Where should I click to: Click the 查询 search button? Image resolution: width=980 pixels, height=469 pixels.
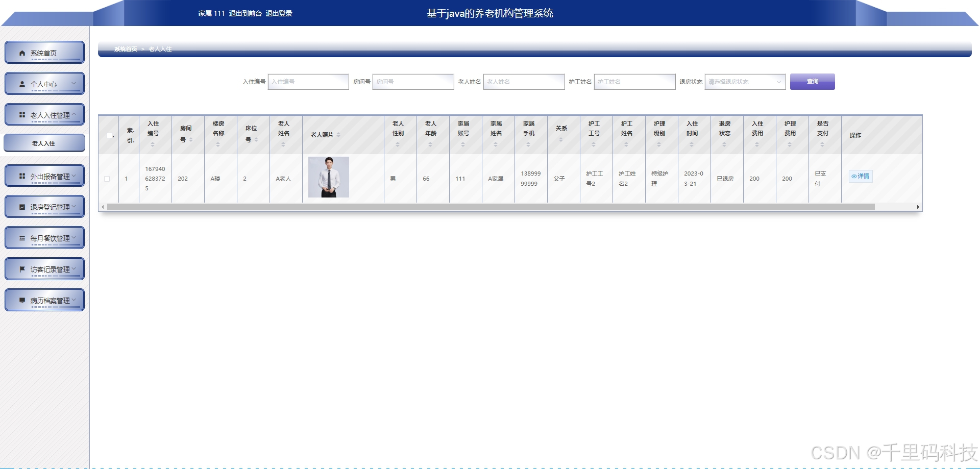click(x=812, y=82)
